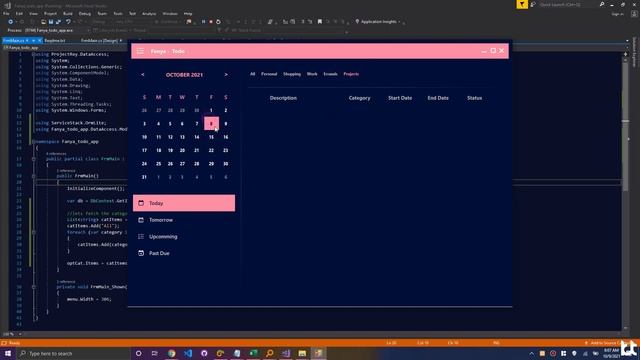This screenshot has height=360, width=640.
Task: Go to the next month in calendar
Action: pos(226,75)
